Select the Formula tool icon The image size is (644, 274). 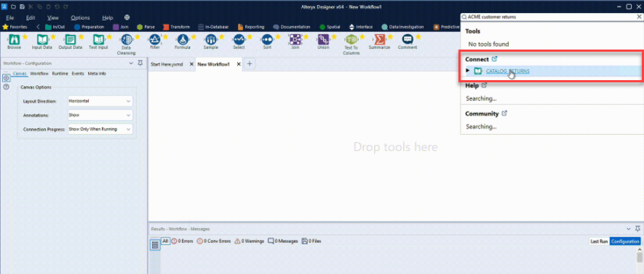[183, 39]
